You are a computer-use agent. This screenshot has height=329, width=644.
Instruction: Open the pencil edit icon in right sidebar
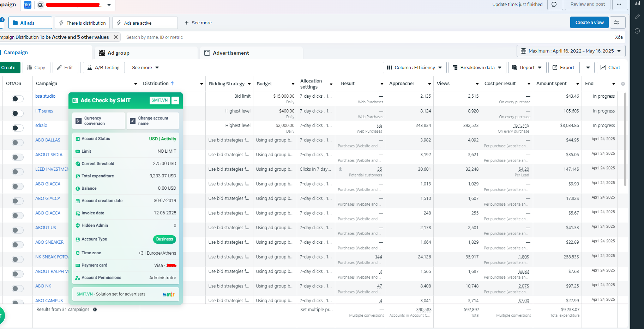click(637, 17)
